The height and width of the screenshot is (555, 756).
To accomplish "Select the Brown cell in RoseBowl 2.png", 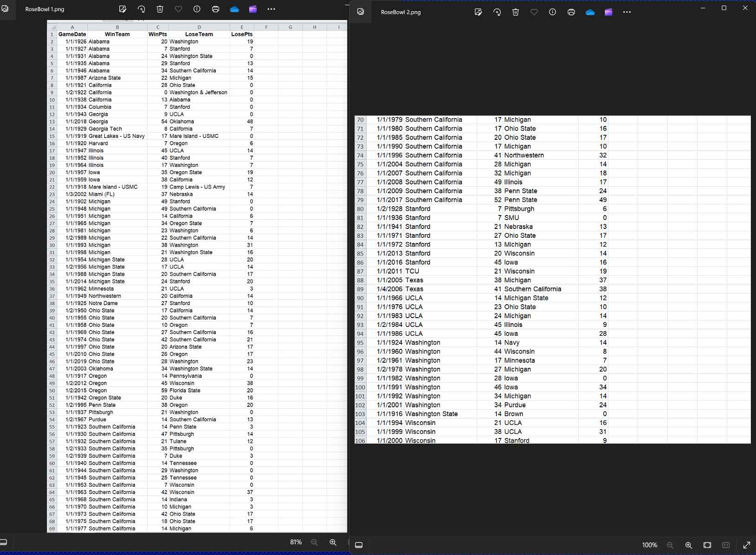I will pos(540,414).
